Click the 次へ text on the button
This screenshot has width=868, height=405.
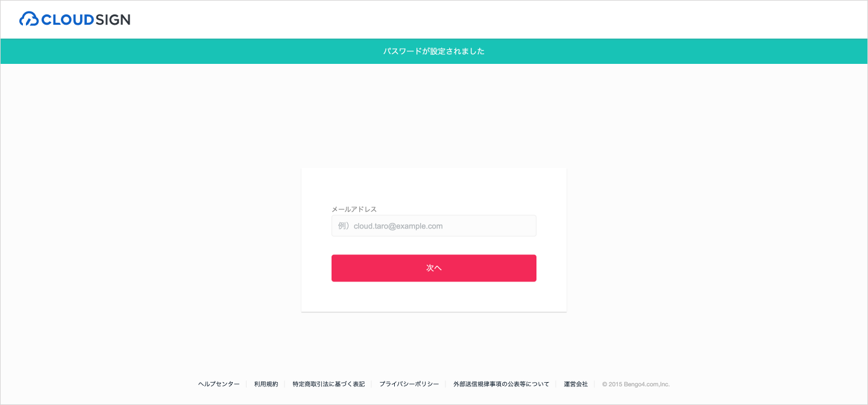434,268
